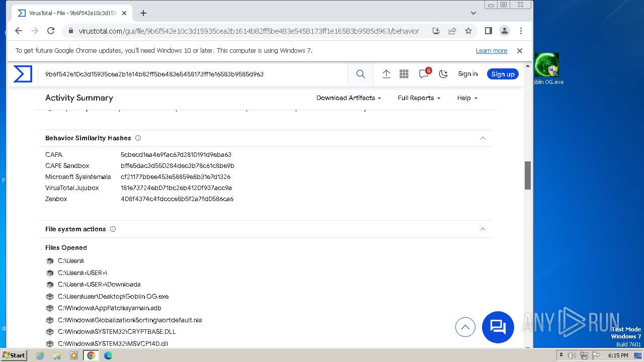Reload the page

pyautogui.click(x=51, y=31)
